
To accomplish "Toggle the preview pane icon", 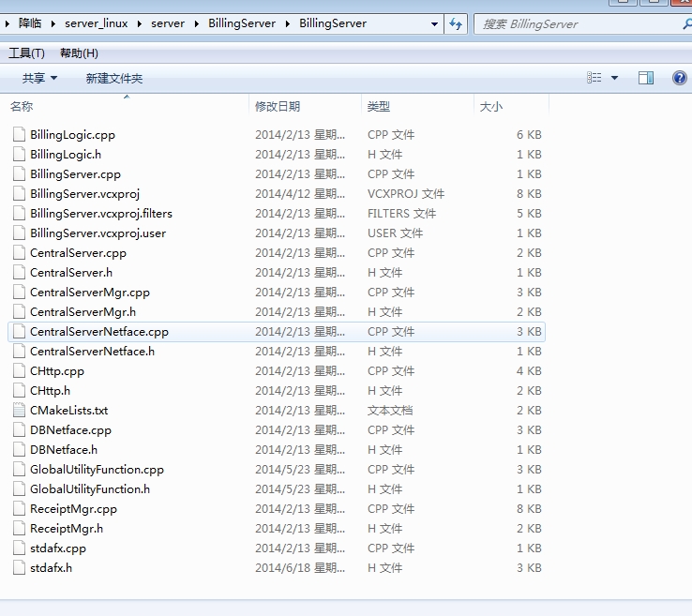I will [645, 78].
